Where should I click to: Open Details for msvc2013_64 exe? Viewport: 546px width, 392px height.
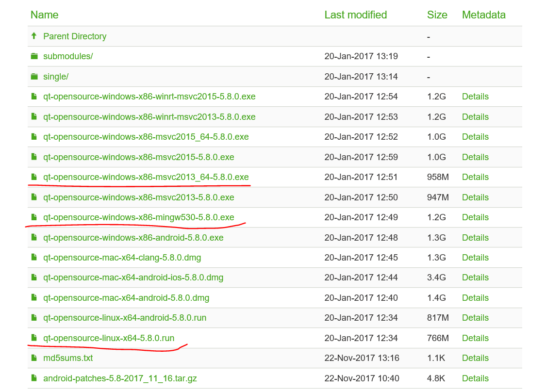(475, 177)
